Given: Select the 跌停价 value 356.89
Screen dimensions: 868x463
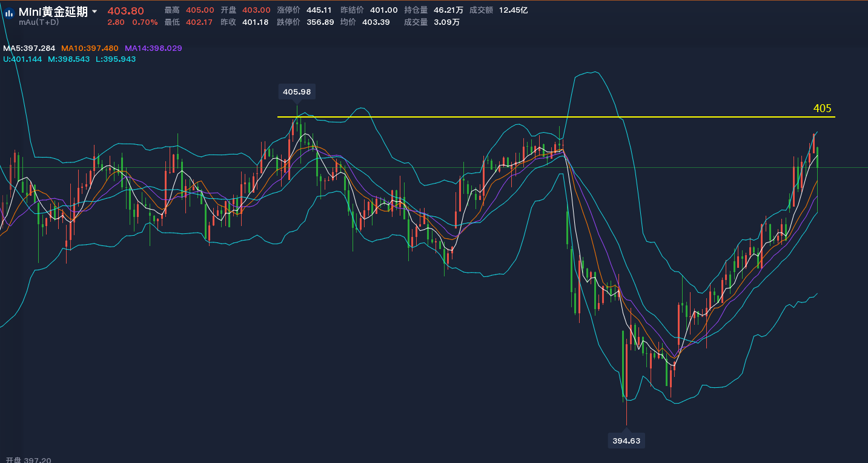Looking at the screenshot, I should 320,22.
